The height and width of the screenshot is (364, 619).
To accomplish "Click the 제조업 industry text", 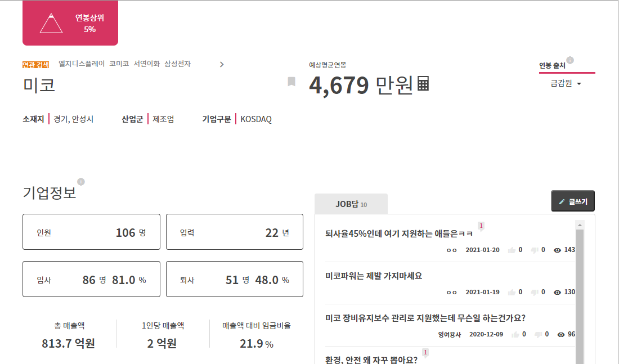I will (163, 119).
